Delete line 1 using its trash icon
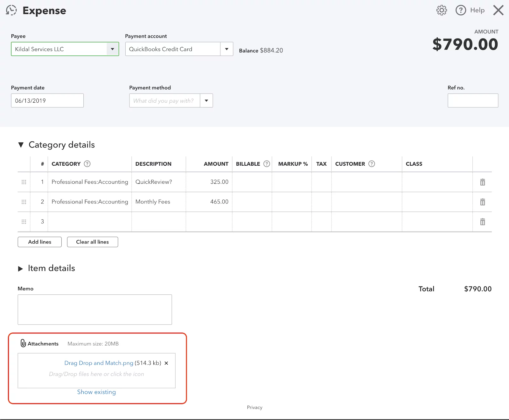Viewport: 509px width, 420px height. click(483, 182)
